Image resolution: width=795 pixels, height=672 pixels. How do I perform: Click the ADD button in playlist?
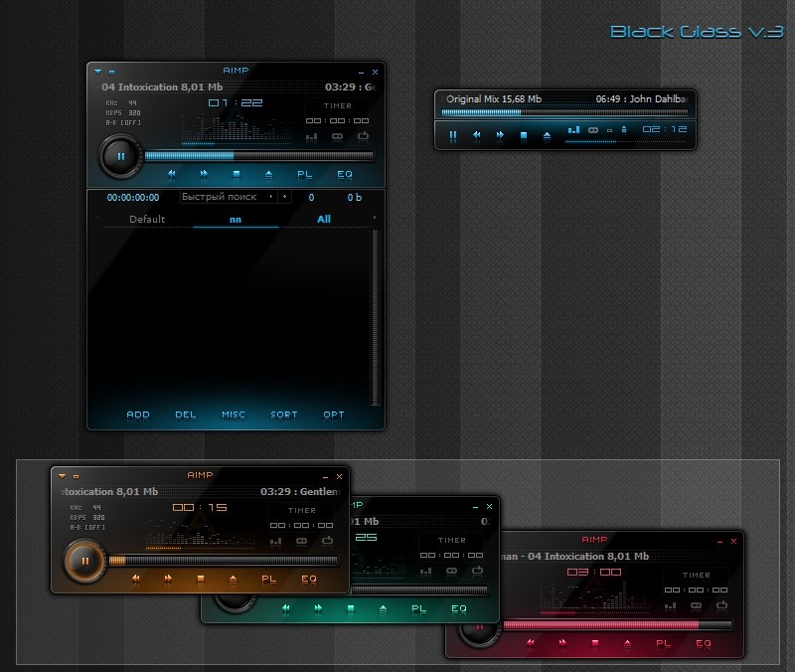[138, 415]
